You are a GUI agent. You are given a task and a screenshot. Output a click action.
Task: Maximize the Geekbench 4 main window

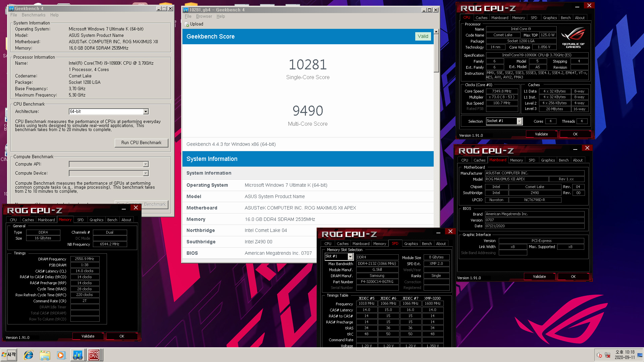[x=164, y=9]
